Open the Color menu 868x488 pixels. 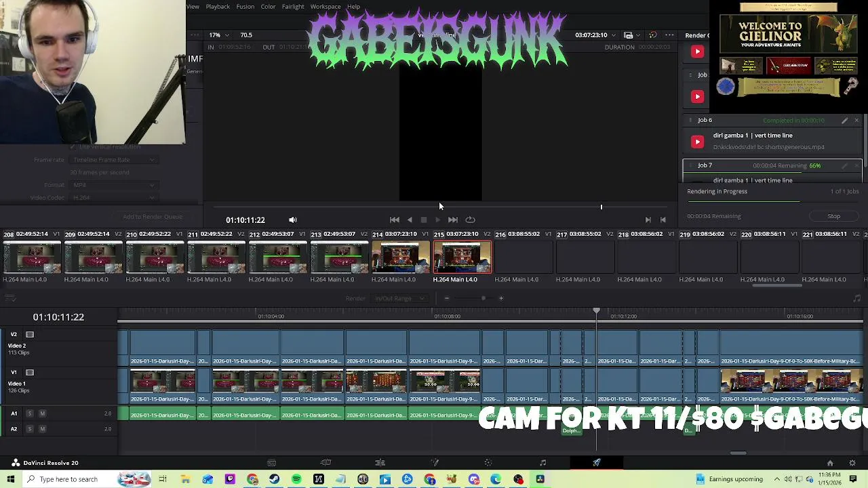pos(268,7)
